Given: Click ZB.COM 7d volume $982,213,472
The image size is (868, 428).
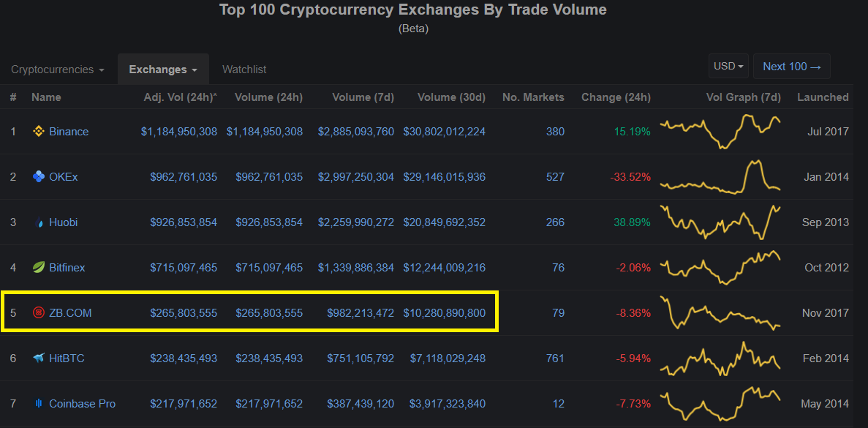Looking at the screenshot, I should (x=361, y=313).
